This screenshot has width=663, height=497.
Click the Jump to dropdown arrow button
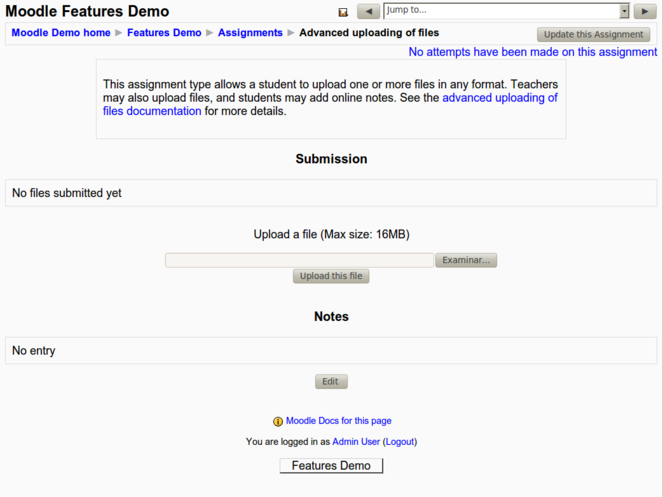click(x=624, y=11)
